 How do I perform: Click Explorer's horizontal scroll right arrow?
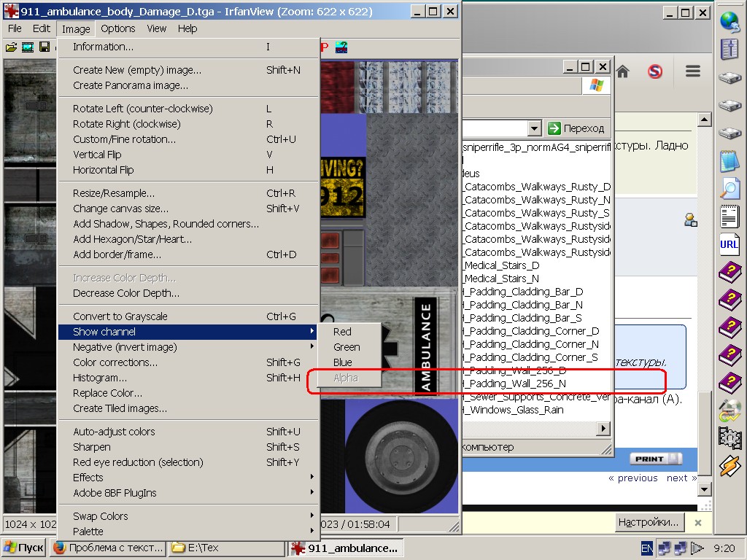[603, 428]
